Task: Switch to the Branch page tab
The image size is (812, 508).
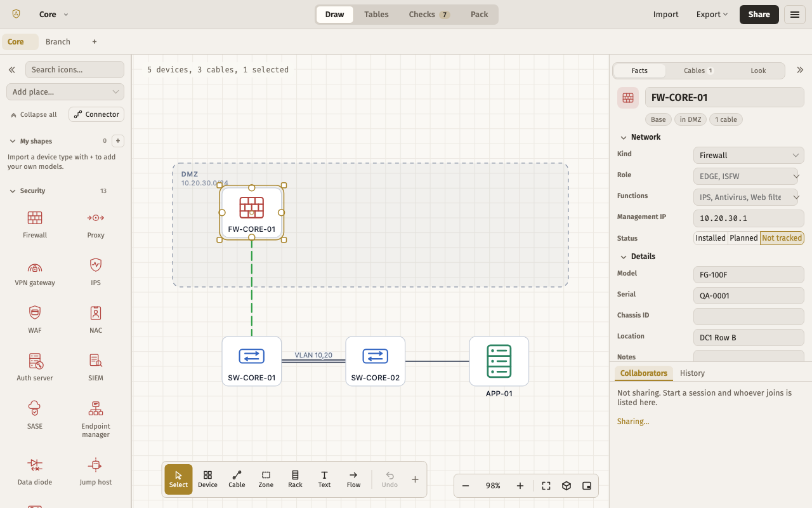Action: (x=58, y=42)
